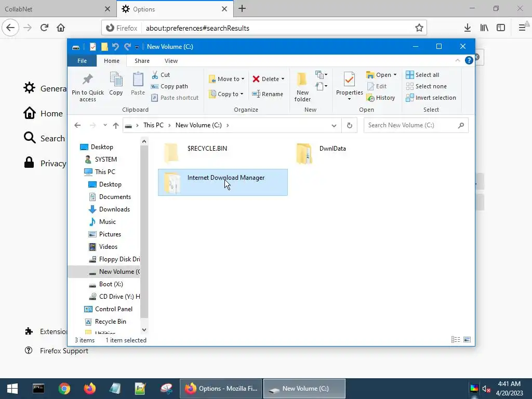The image size is (532, 399).
Task: Click Rename in Organize group
Action: pos(268,94)
